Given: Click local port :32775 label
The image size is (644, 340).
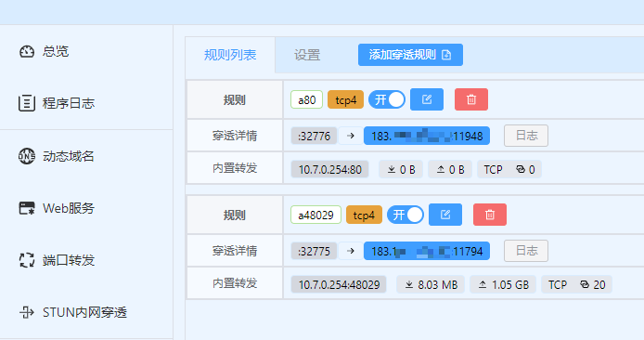Looking at the screenshot, I should point(315,251).
